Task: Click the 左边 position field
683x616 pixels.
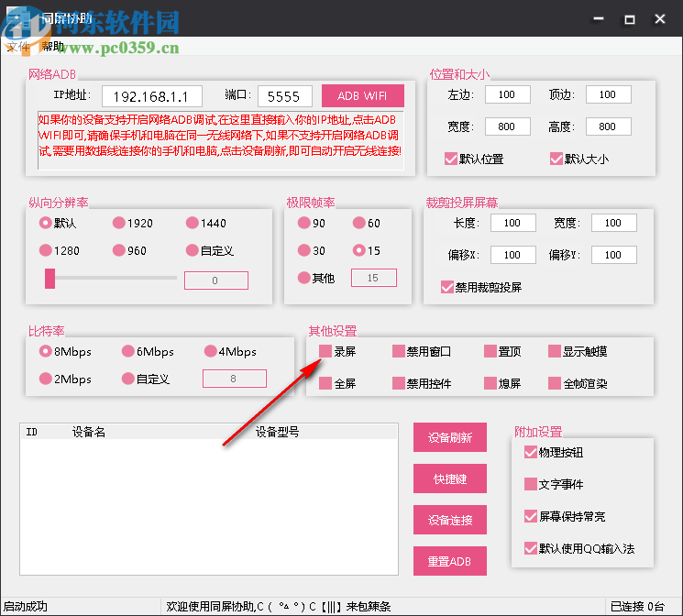Action: point(508,94)
